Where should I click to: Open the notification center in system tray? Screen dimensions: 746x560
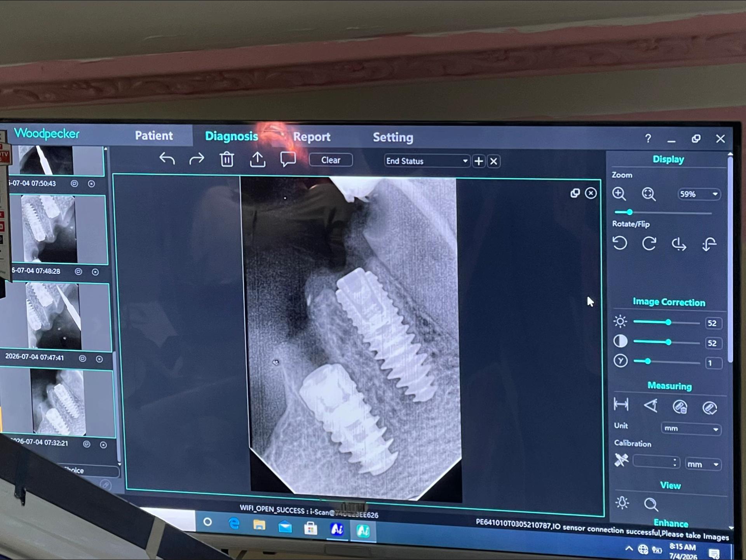(714, 554)
